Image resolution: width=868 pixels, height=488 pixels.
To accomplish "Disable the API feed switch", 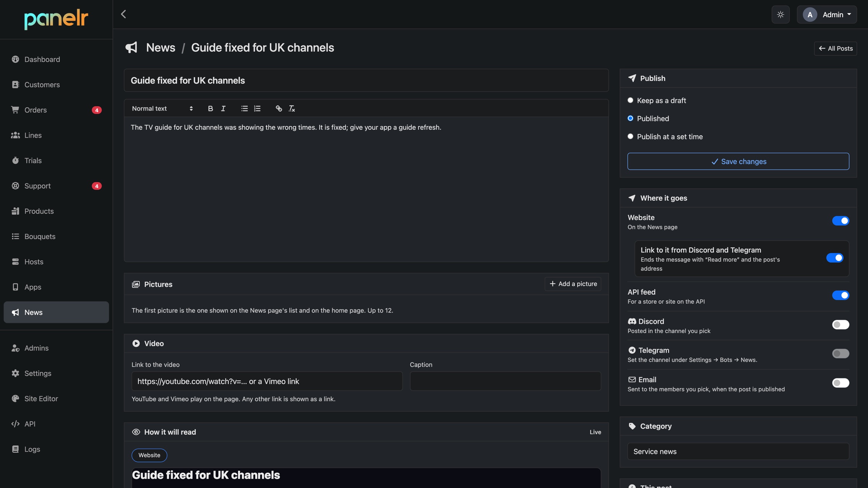I will point(841,295).
